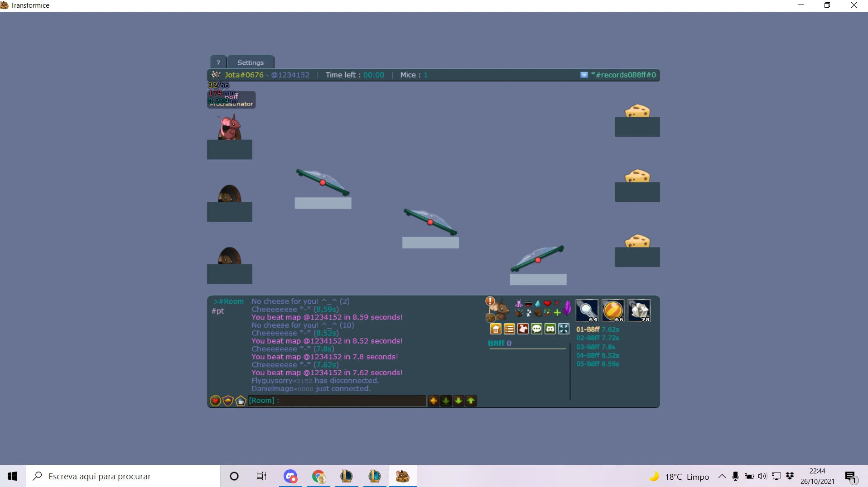868x487 pixels.
Task: Click the record entry 04-B8ff 8.52s
Action: [598, 356]
